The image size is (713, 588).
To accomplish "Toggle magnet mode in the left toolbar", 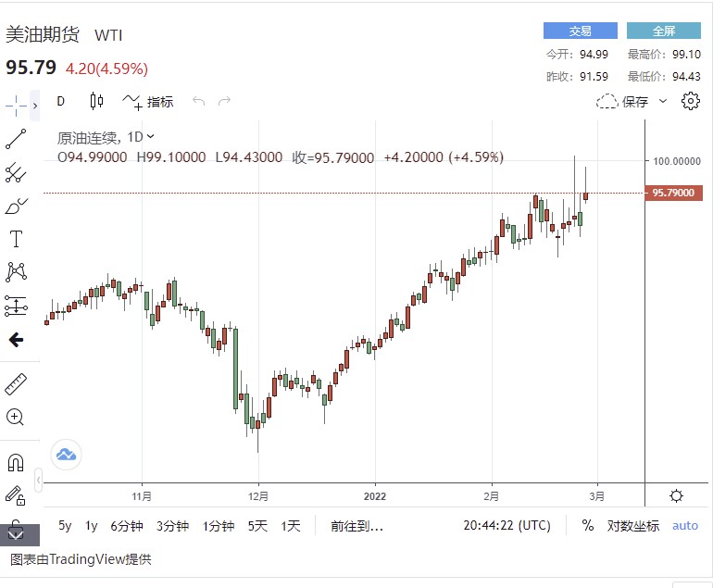I will pos(16,461).
